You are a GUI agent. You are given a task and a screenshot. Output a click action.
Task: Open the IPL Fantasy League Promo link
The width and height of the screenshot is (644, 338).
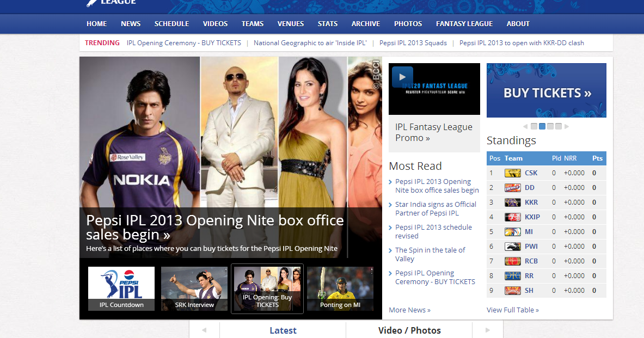pos(434,132)
